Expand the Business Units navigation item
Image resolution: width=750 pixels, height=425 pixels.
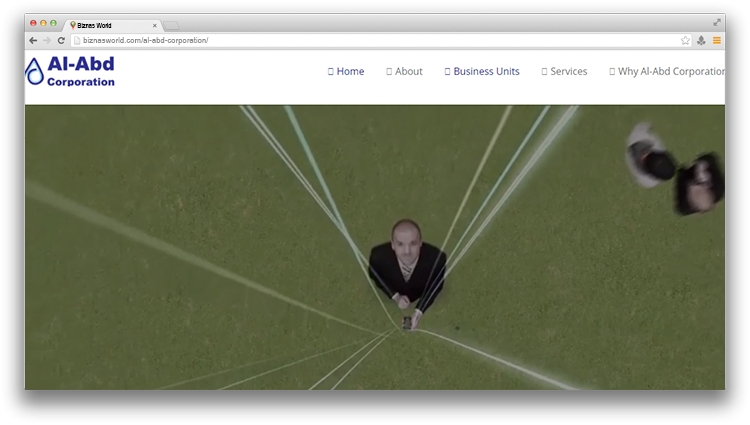[x=483, y=72]
